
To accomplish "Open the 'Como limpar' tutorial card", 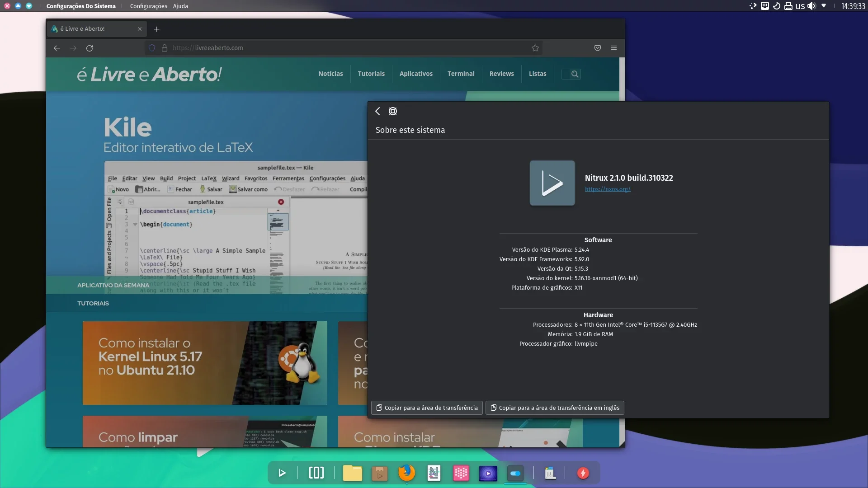I will point(205,432).
